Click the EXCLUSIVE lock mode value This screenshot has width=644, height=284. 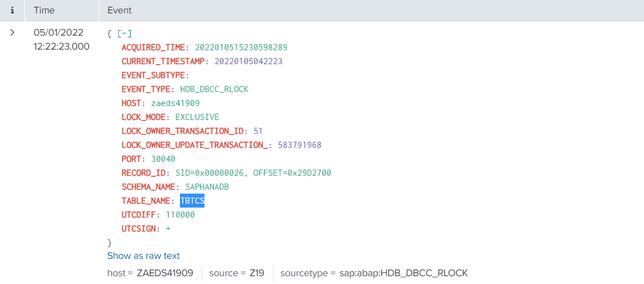[x=197, y=117]
